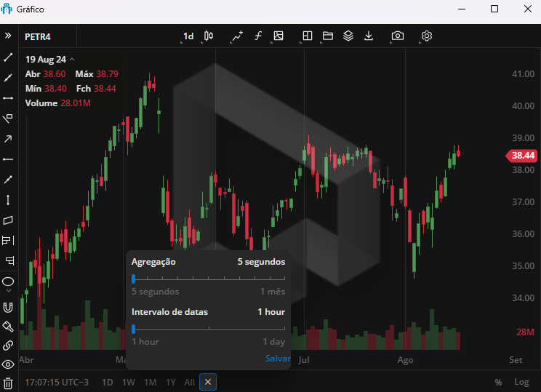
Task: Select the vertical price range tool
Action: (8, 200)
